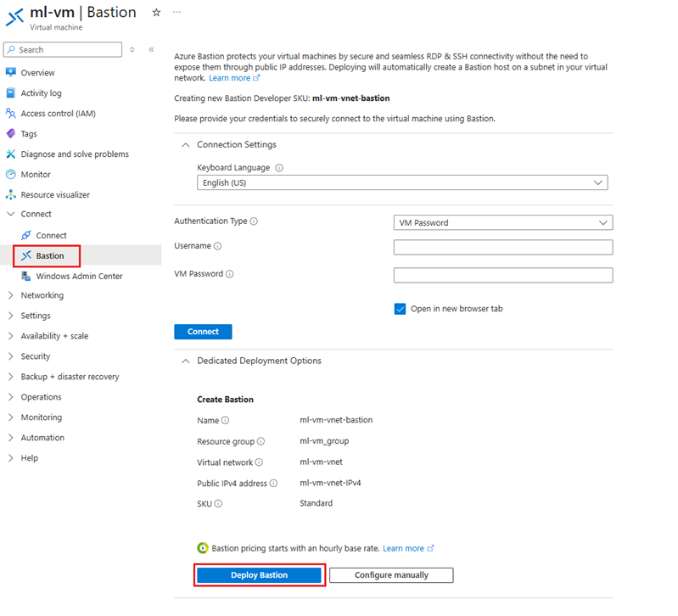
Task: Select Tags in the left navigation
Action: click(x=29, y=134)
